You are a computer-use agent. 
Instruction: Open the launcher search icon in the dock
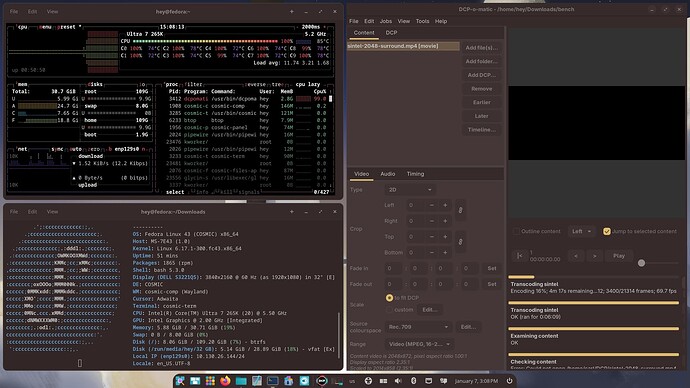click(180, 381)
